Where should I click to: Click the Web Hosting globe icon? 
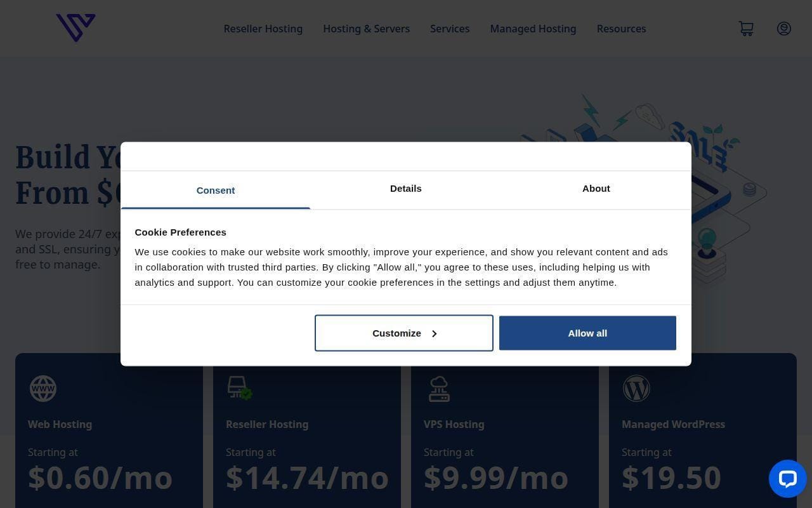(43, 388)
